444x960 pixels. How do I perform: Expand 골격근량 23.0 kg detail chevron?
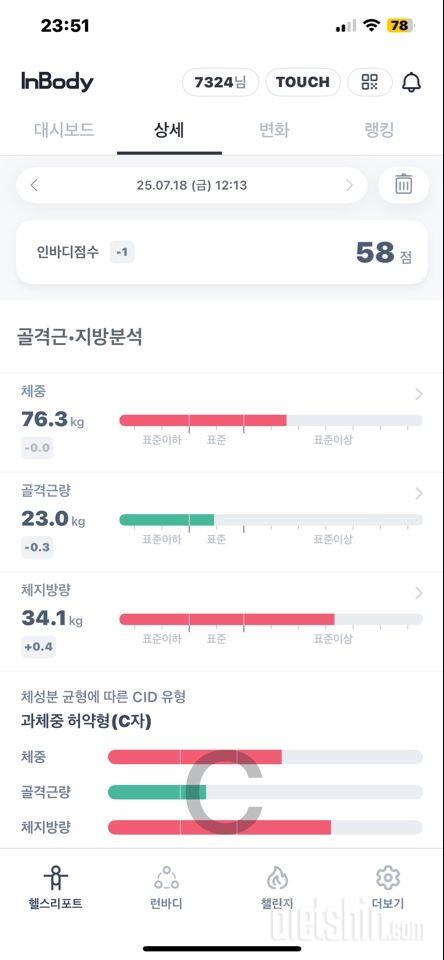419,493
